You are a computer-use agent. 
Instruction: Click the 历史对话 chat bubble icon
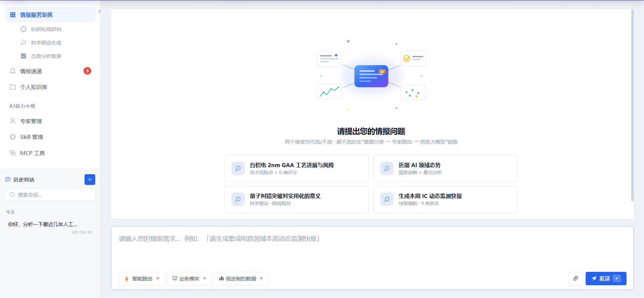[x=8, y=180]
